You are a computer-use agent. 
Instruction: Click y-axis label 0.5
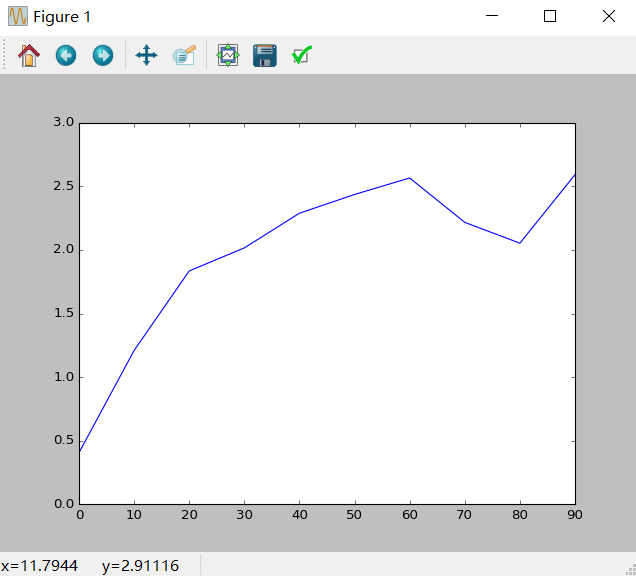coord(64,440)
